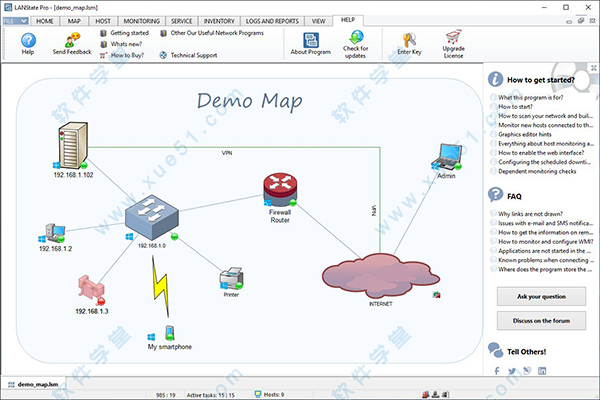Viewport: 600px width, 400px height.
Task: Open 'Issues with e-mail and SMS' FAQ
Action: click(x=545, y=223)
